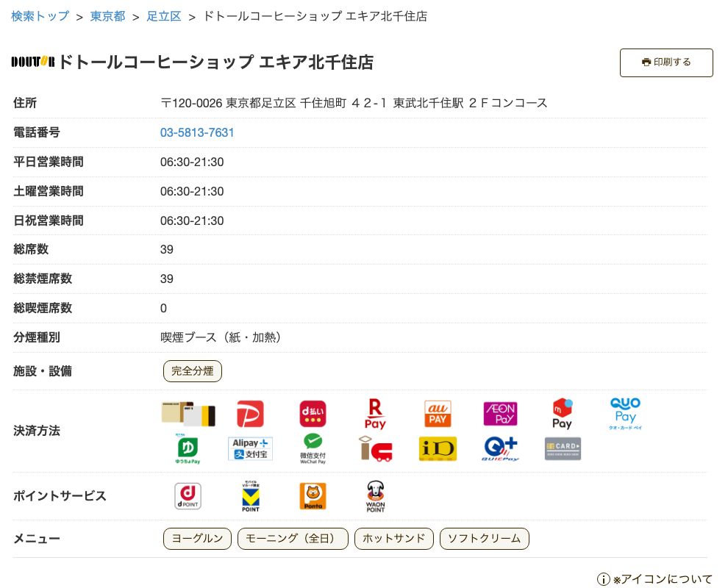
Task: Click the ポイントサービス row label
Action: tap(60, 496)
